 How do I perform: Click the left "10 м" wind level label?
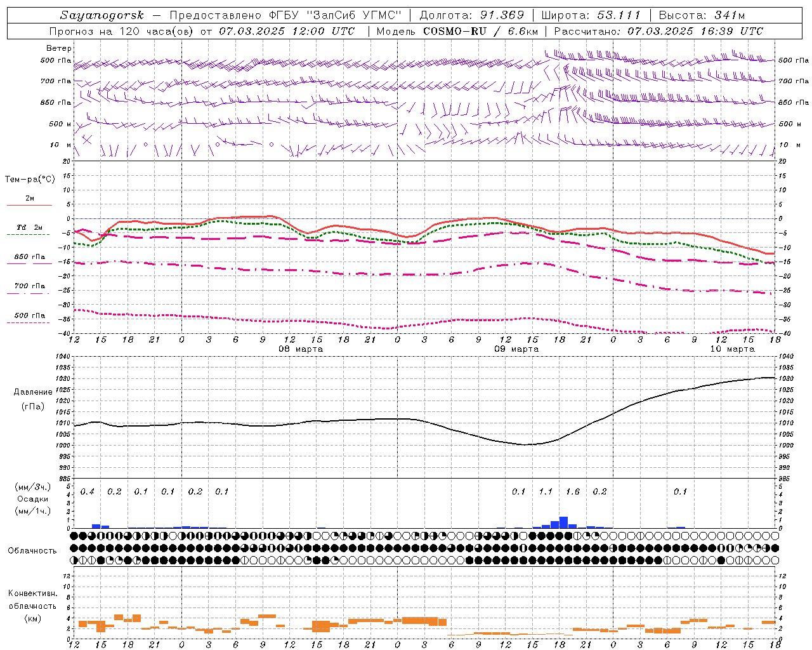[61, 145]
